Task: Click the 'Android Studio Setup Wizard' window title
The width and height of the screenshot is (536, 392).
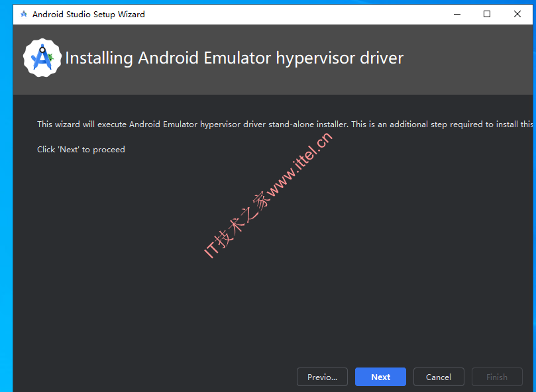Action: pos(89,15)
